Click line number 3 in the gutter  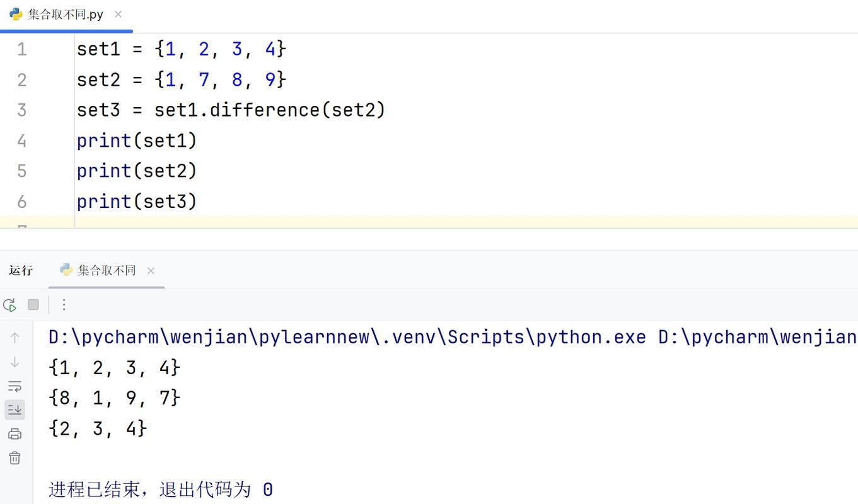click(x=21, y=109)
